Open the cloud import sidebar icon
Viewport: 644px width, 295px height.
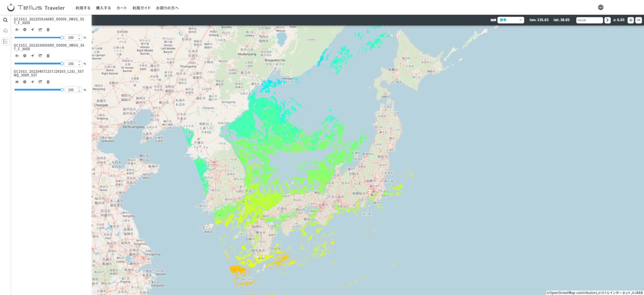pyautogui.click(x=5, y=31)
